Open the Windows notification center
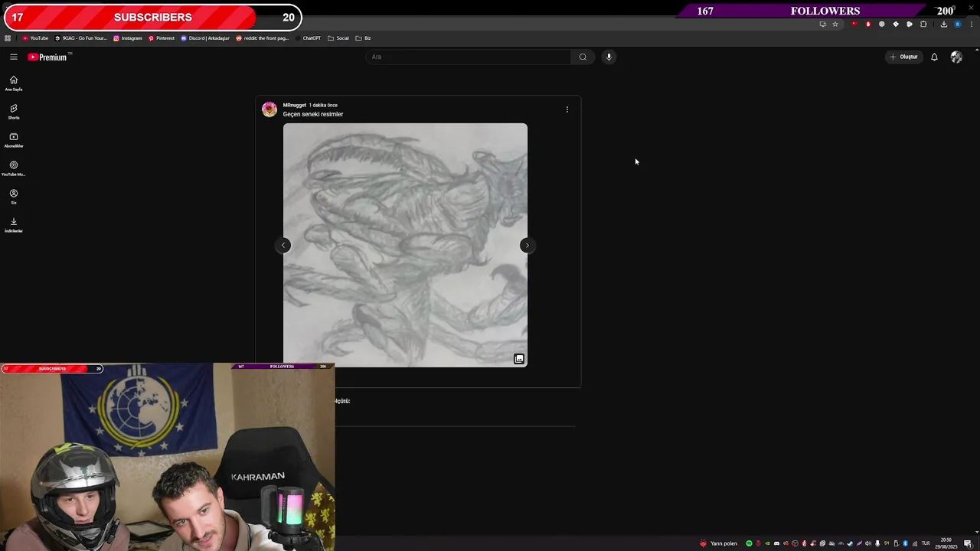Viewport: 980px width, 551px height. [x=968, y=543]
